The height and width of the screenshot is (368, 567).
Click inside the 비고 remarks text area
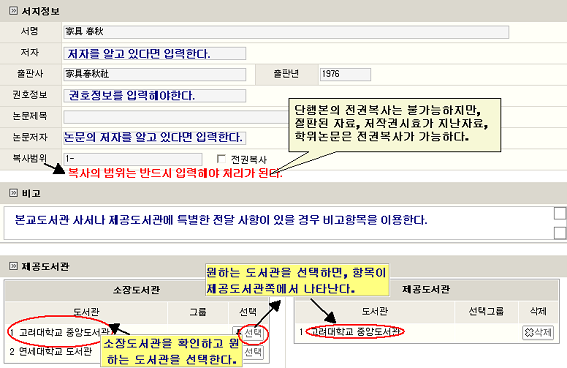pyautogui.click(x=278, y=223)
